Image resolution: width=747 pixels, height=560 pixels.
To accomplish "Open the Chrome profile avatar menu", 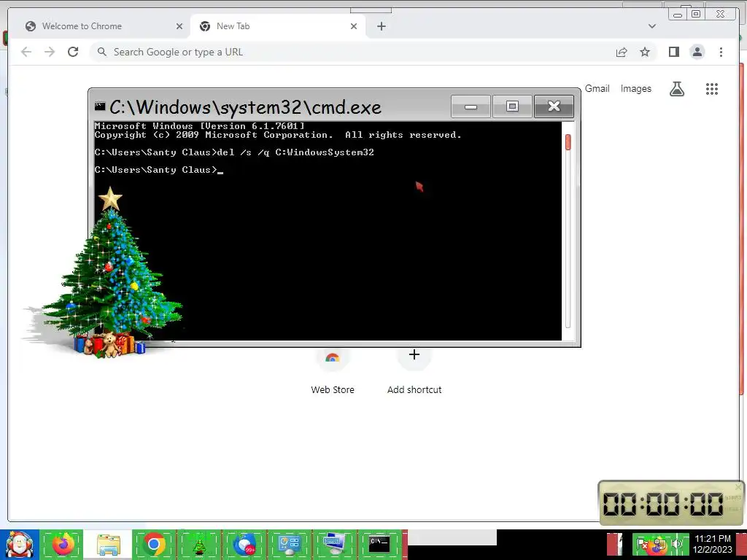I will point(697,52).
